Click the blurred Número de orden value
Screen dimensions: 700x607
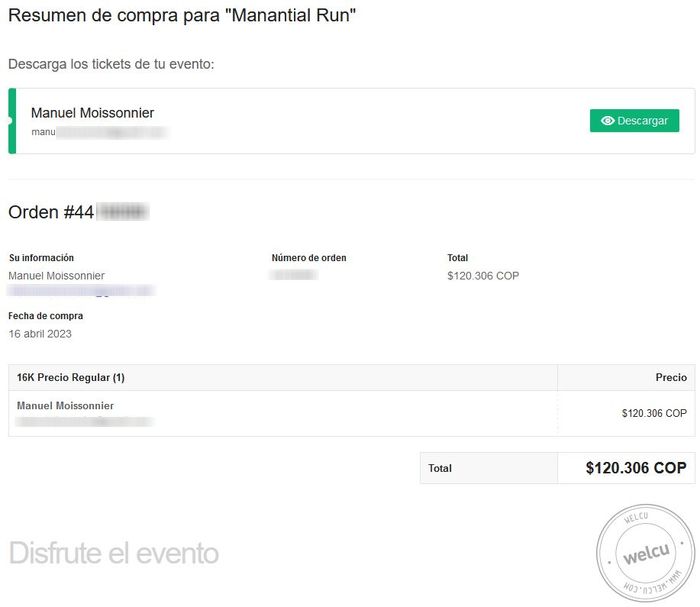pos(294,275)
